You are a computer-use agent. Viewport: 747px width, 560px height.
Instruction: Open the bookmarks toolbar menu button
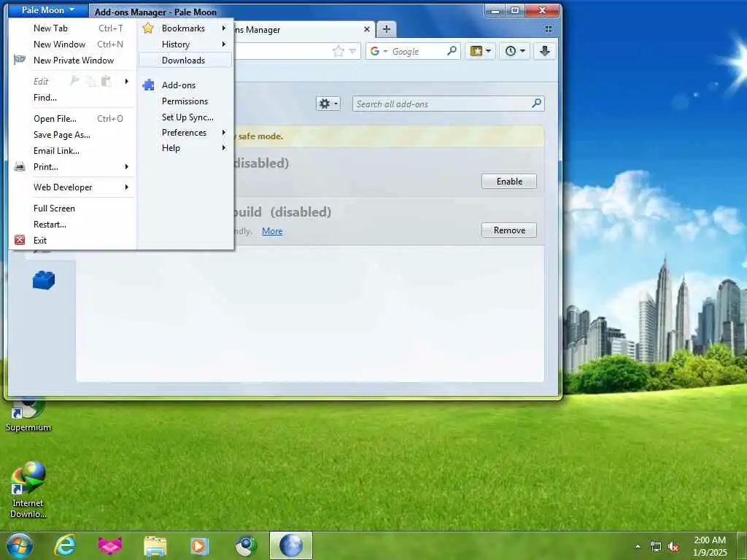pyautogui.click(x=480, y=51)
